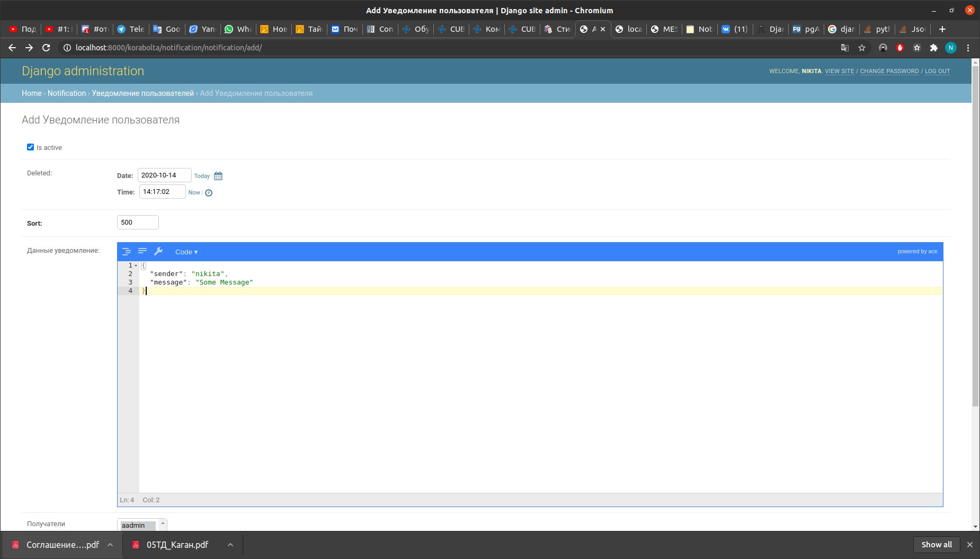
Task: Expand options for Соглашение pdf download
Action: click(110, 545)
